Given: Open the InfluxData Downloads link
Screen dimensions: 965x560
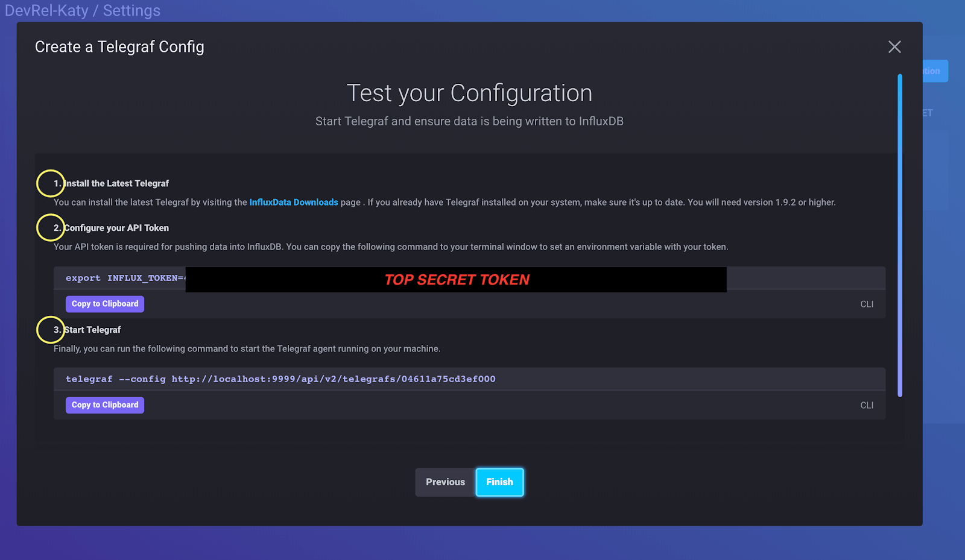Looking at the screenshot, I should coord(294,202).
